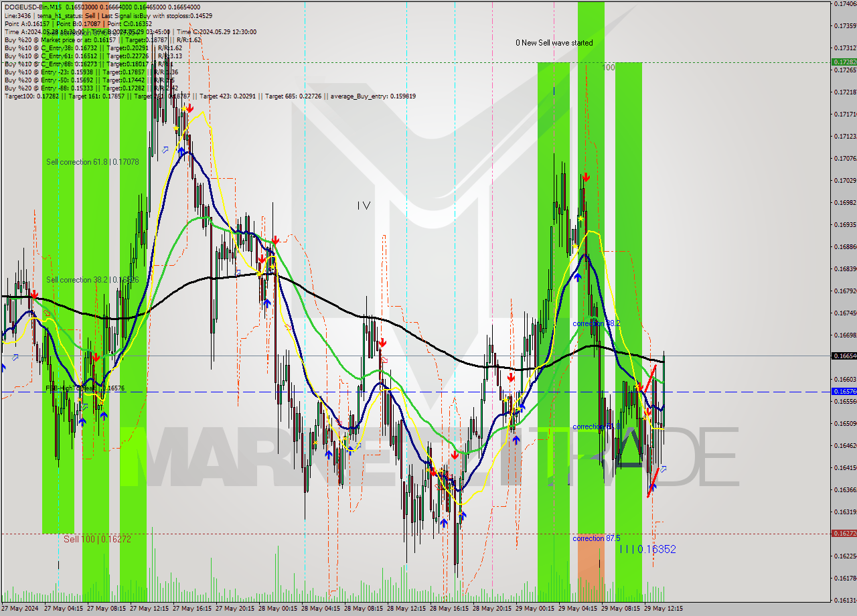The image size is (857, 616).
Task: Click the '29 May 12:15' time axis label
Action: 664,609
